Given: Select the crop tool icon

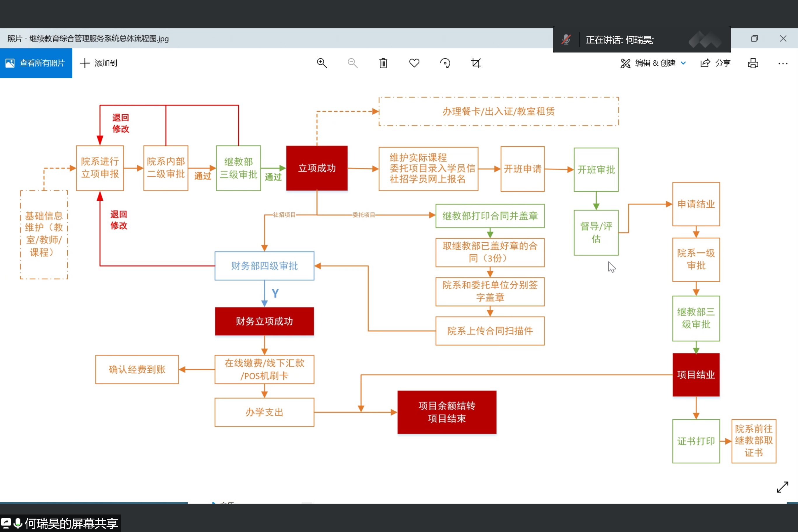Looking at the screenshot, I should 476,63.
